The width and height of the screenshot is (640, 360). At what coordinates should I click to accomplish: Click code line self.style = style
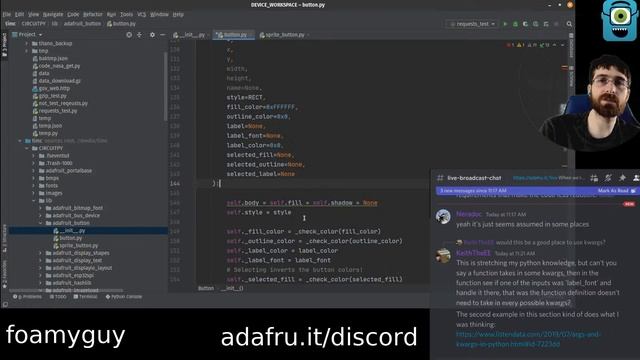[x=259, y=212]
